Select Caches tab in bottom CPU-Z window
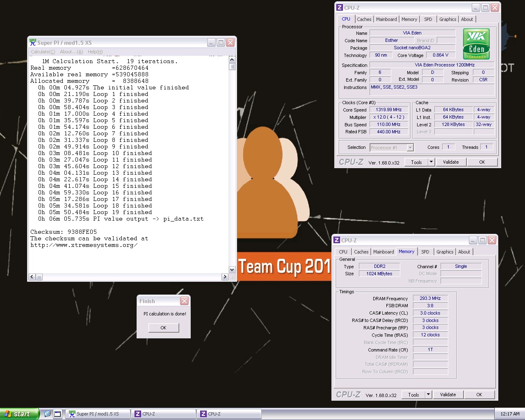Image resolution: width=525 pixels, height=420 pixels. point(361,252)
